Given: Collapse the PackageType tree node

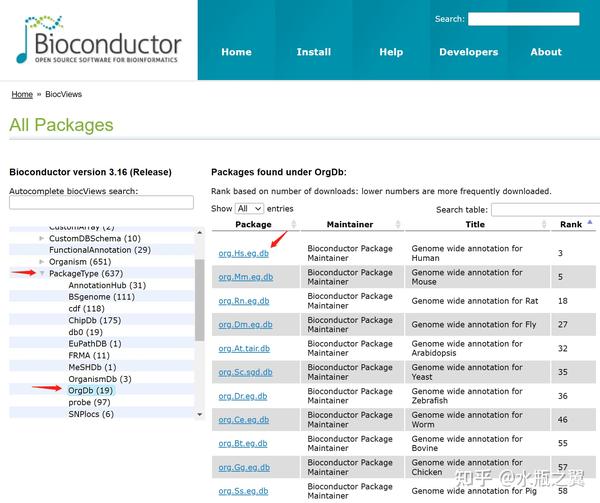Looking at the screenshot, I should [42, 273].
